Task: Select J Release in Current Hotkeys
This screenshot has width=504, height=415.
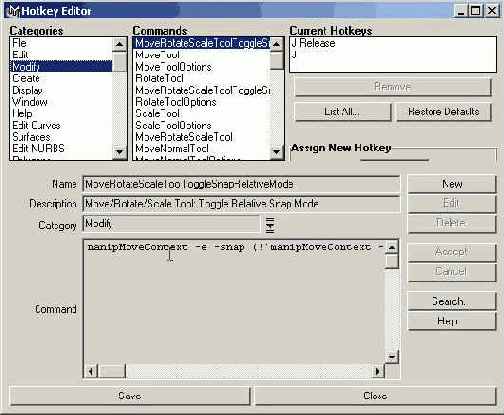Action: point(313,43)
